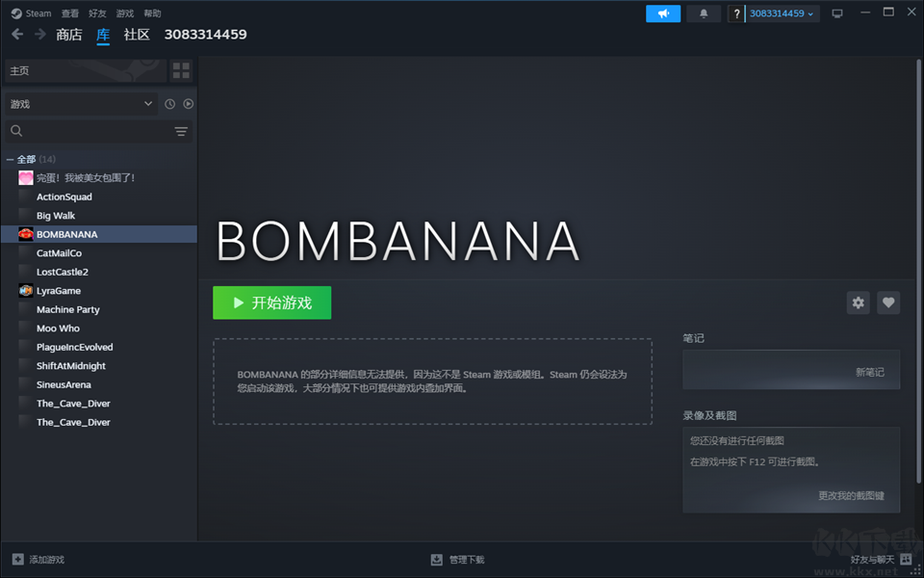924x578 pixels.
Task: Click 新笔记 to create a note
Action: [870, 372]
